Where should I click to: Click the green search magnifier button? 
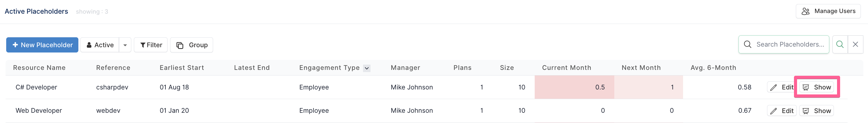tap(840, 44)
